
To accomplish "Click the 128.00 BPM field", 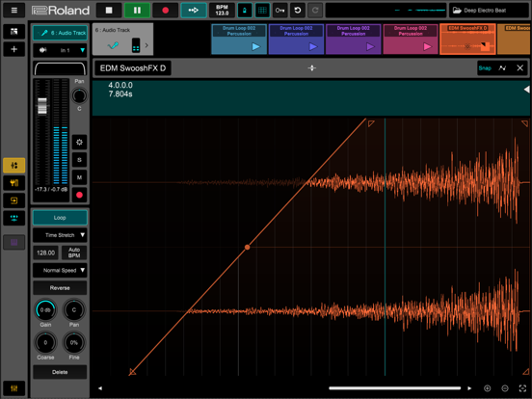I will 46,253.
